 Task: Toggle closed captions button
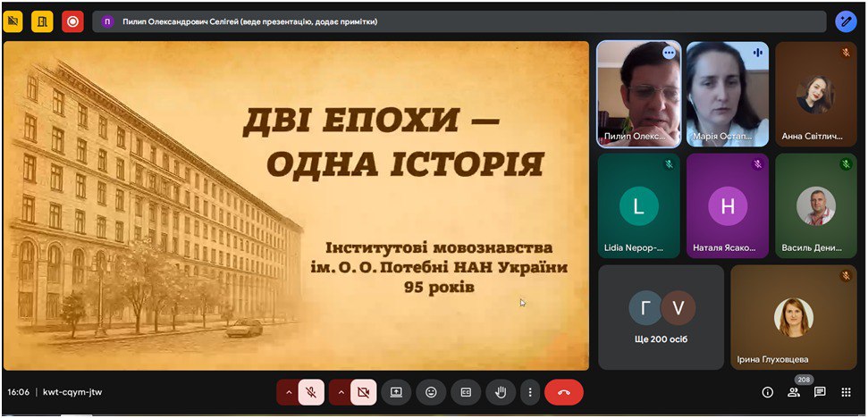[x=466, y=392]
